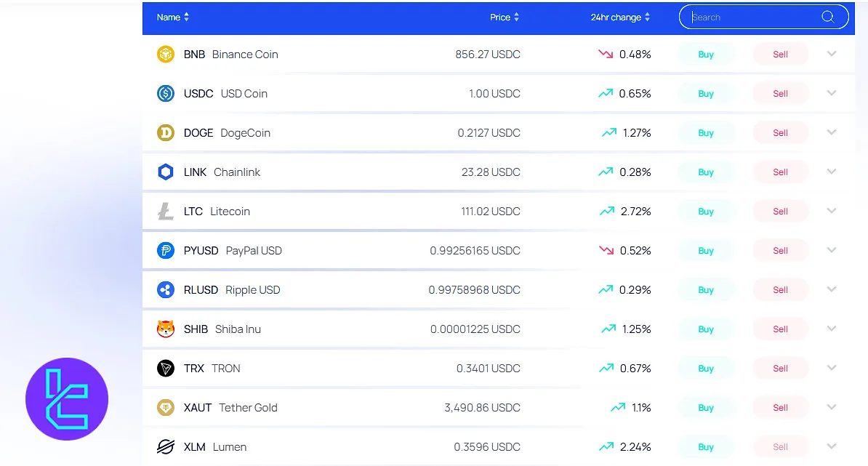The height and width of the screenshot is (466, 868).
Task: Buy DogeCoin
Action: click(706, 133)
